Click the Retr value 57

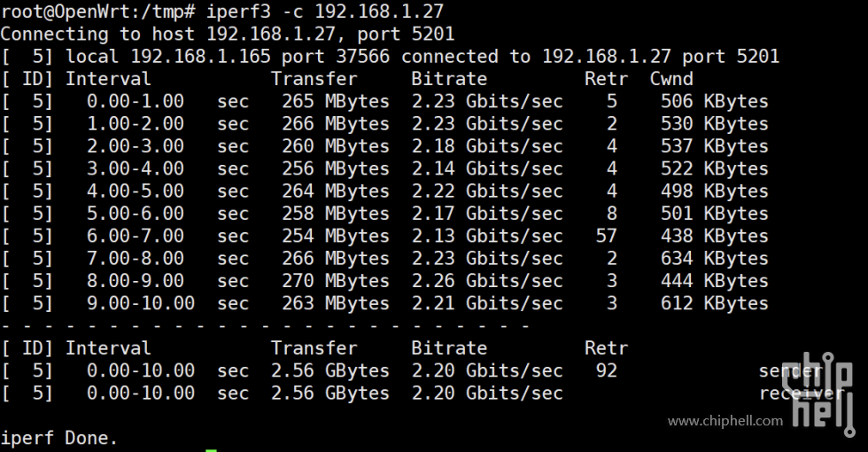click(606, 236)
